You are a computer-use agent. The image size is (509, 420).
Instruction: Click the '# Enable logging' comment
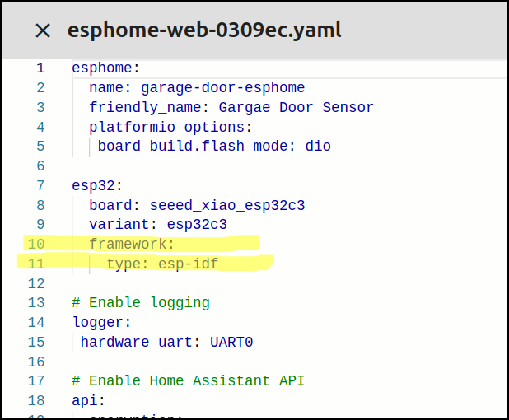(141, 302)
